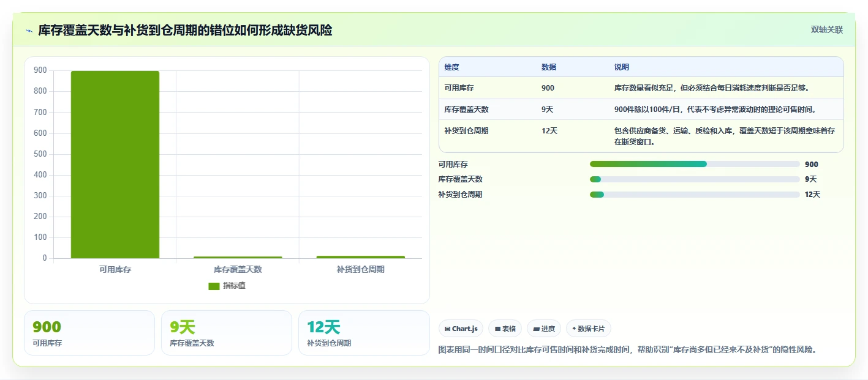Click the small 库存覆盖天数 bar in chart
868x380 pixels.
coord(238,257)
